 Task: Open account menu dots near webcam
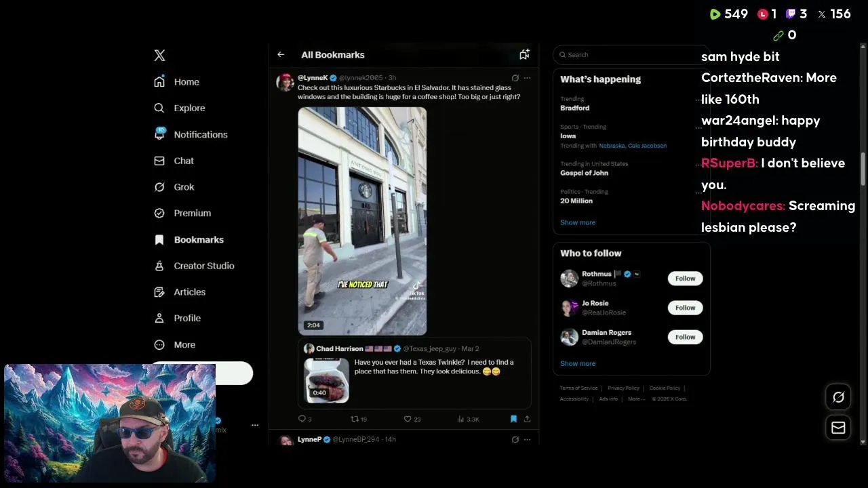point(255,425)
